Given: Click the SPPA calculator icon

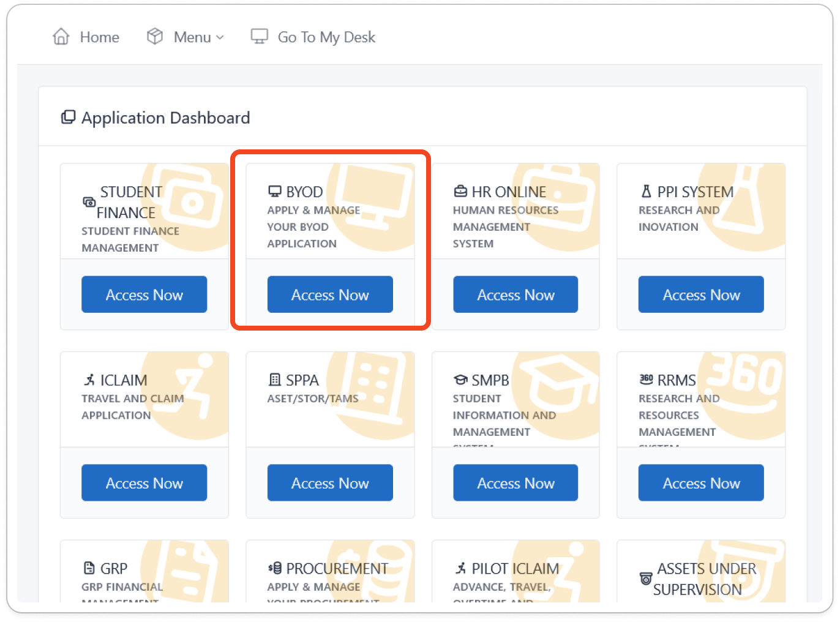Looking at the screenshot, I should (275, 380).
